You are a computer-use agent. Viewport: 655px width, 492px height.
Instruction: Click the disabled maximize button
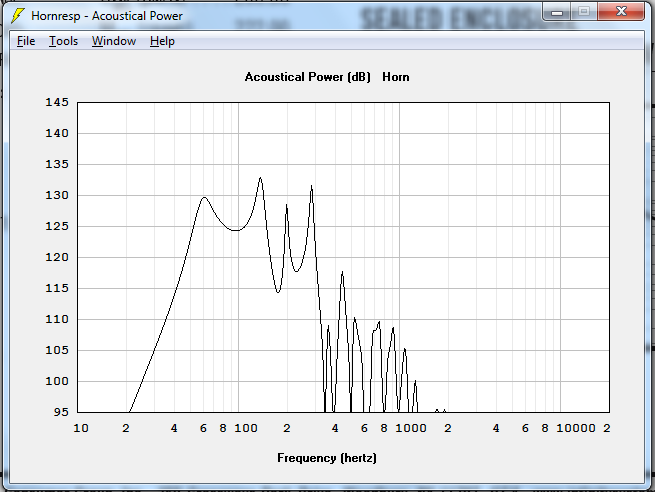click(584, 12)
